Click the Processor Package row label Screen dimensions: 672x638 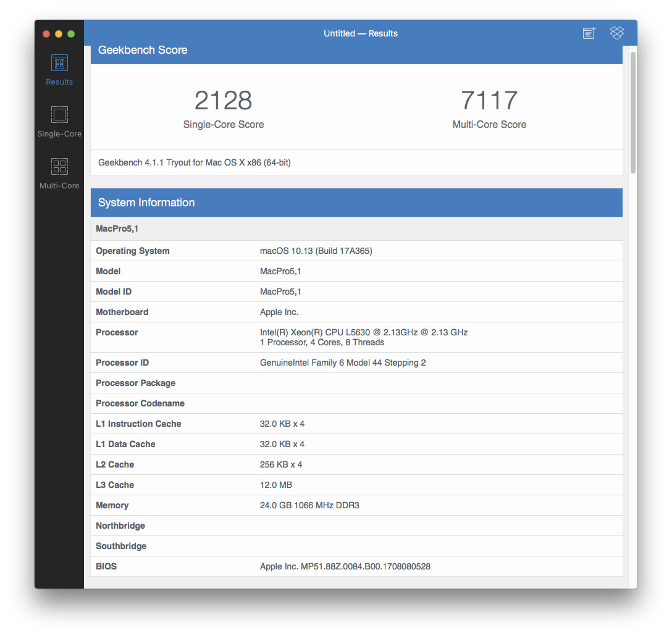135,383
